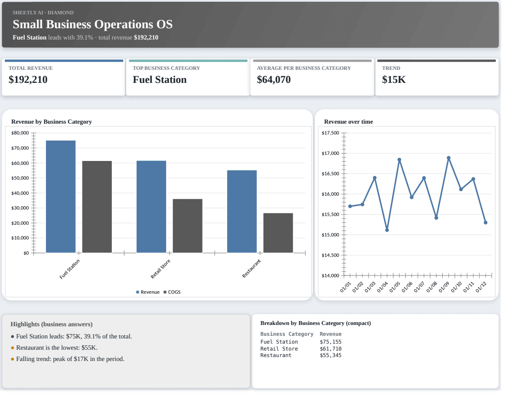This screenshot has height=400, width=532.
Task: Click the $17,500 y-axis label on line chart
Action: click(x=331, y=133)
